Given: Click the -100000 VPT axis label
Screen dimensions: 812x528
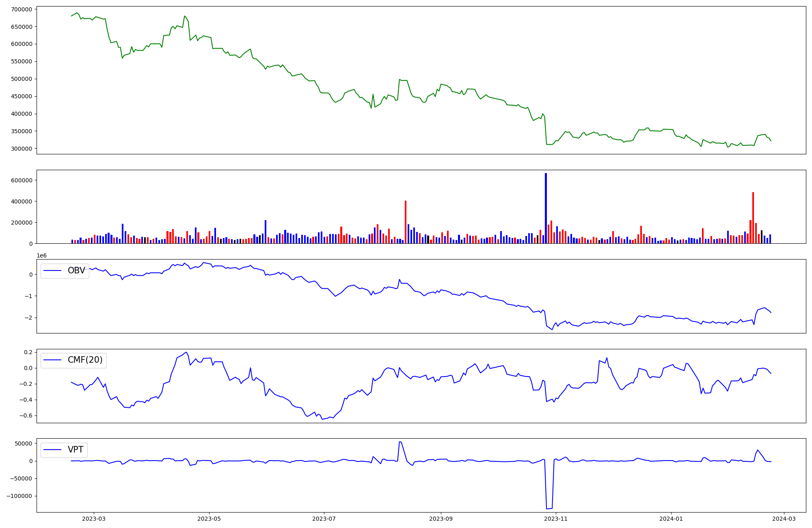Looking at the screenshot, I should [x=19, y=496].
